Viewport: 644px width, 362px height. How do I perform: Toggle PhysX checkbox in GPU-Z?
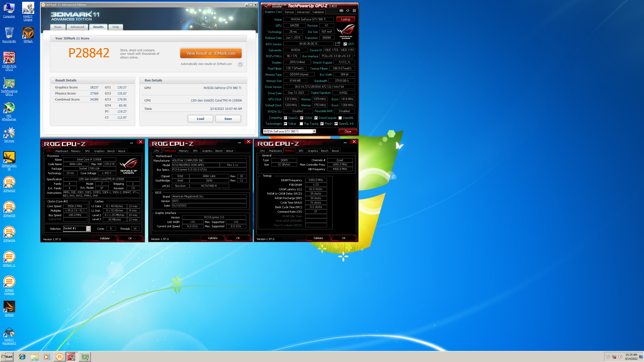322,124
